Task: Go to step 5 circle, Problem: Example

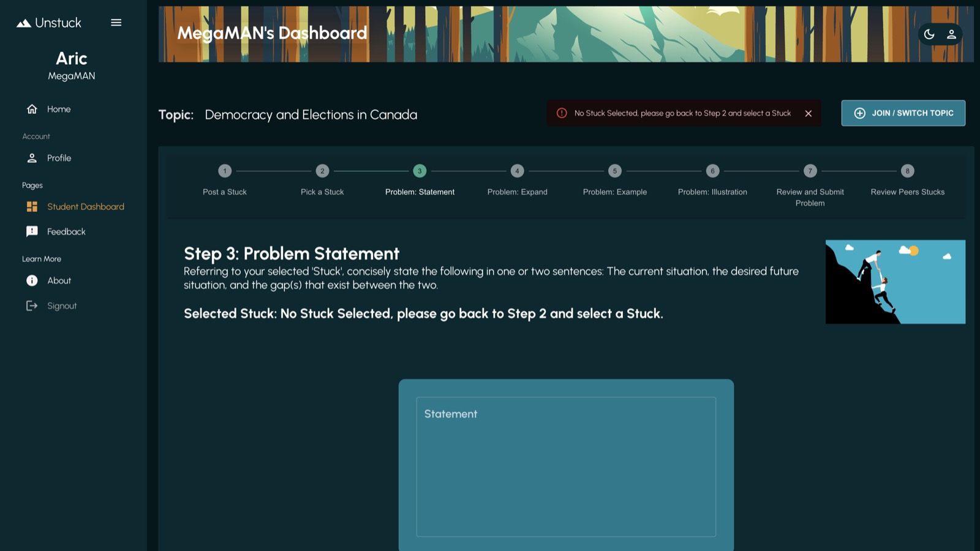Action: pos(615,171)
